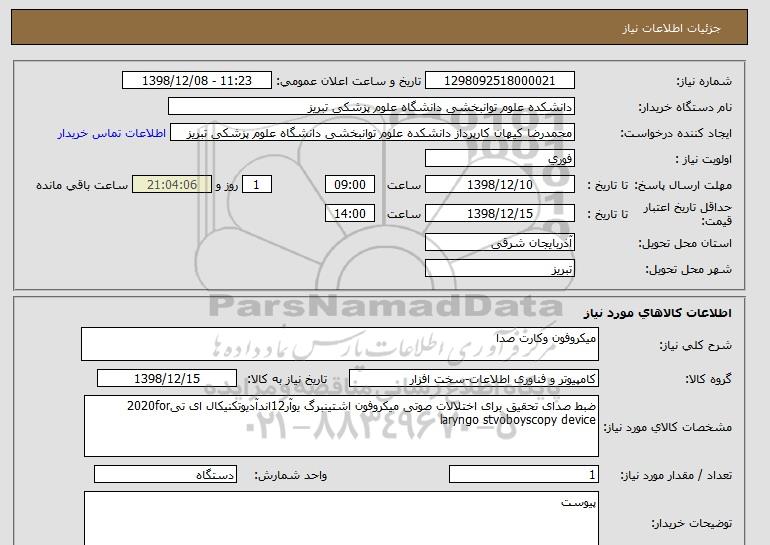
Task: Click quantity field showing 1
Action: coord(524,475)
